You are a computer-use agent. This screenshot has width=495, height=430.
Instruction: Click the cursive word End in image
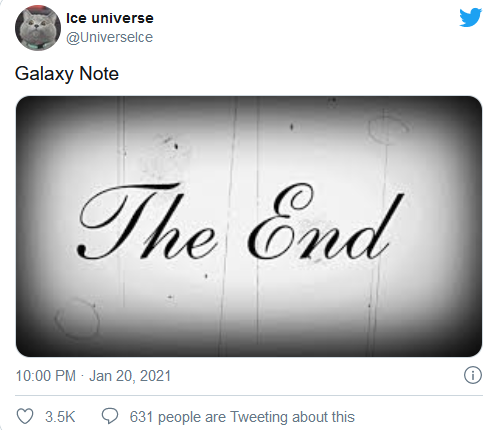pyautogui.click(x=325, y=222)
